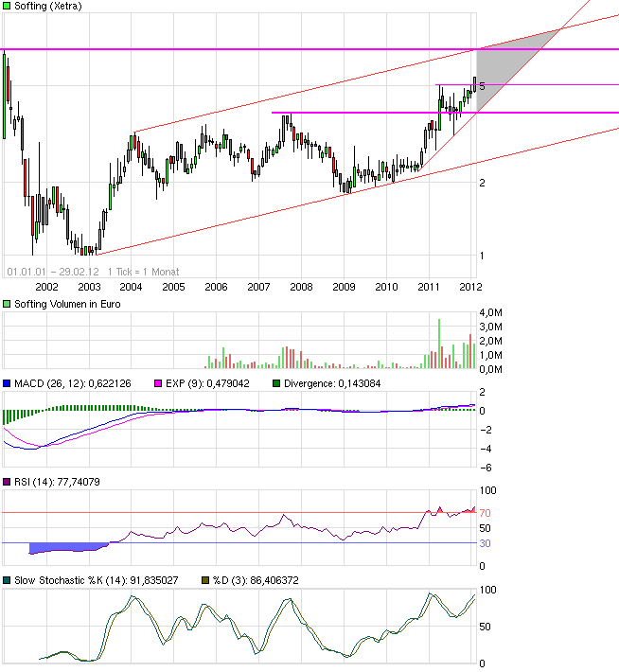Viewport: 619px width, 672px height.
Task: Click the 2010 label on the time axis
Action: click(x=386, y=287)
